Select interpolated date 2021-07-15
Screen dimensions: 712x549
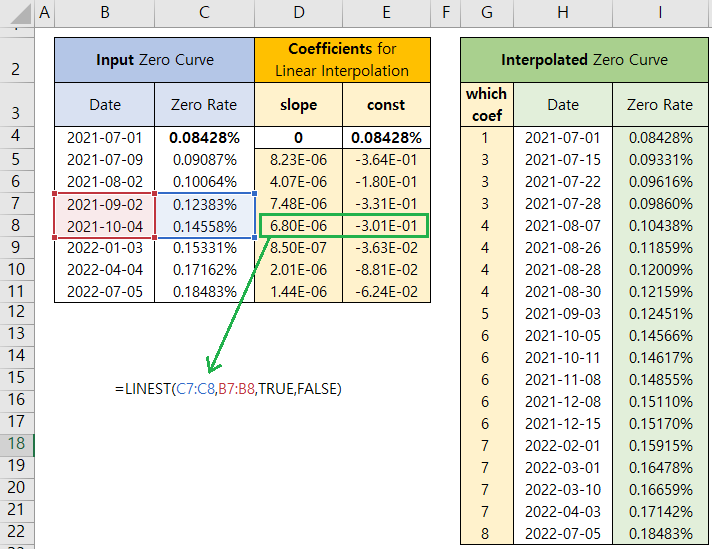[x=563, y=160]
